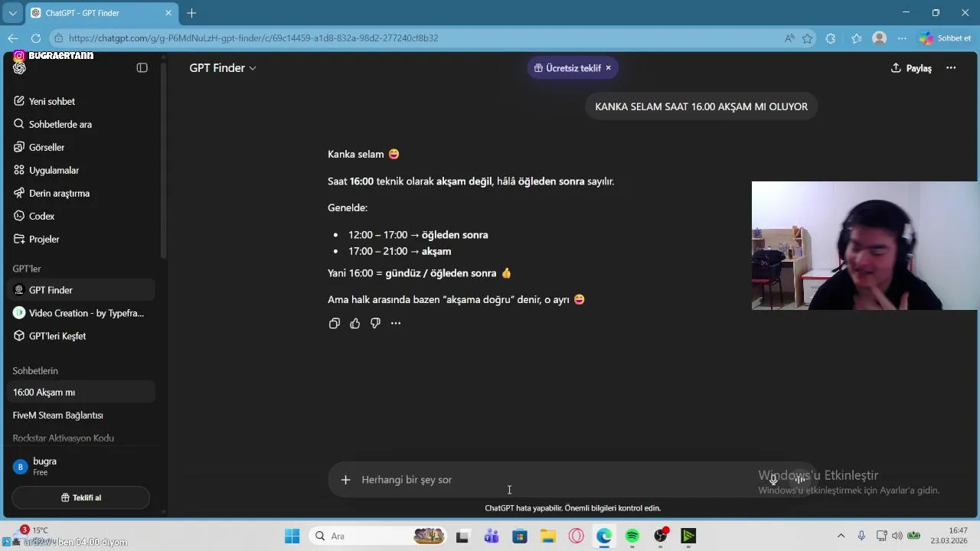Click the plus attach button in composer
This screenshot has height=551, width=980.
(x=345, y=480)
